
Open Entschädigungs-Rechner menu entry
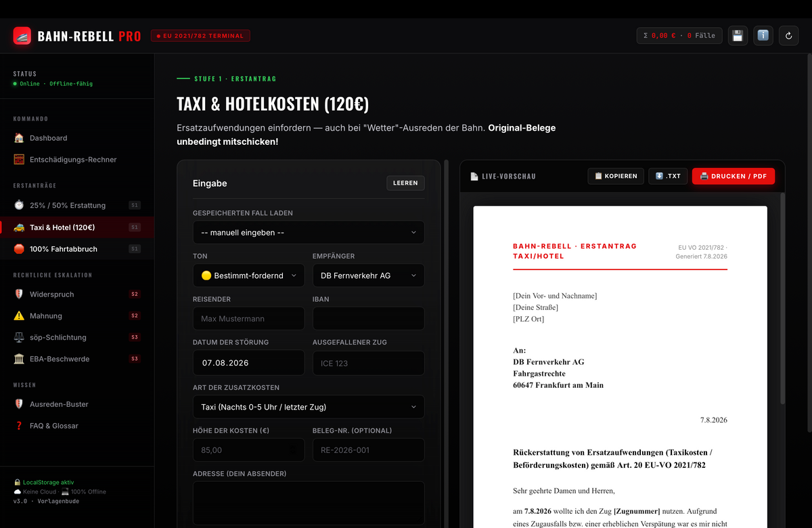(x=76, y=160)
